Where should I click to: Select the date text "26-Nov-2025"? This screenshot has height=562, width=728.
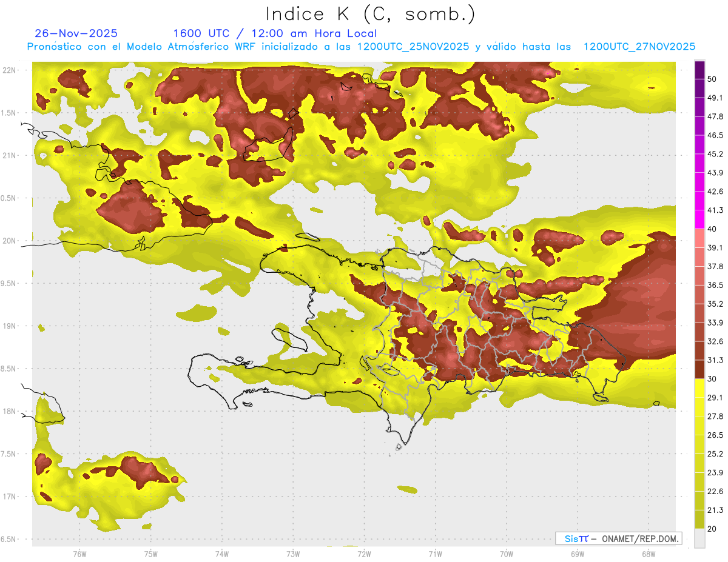click(x=76, y=33)
